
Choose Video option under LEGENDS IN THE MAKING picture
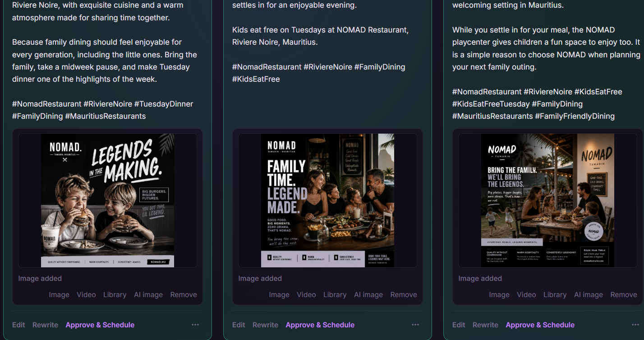[x=86, y=294]
